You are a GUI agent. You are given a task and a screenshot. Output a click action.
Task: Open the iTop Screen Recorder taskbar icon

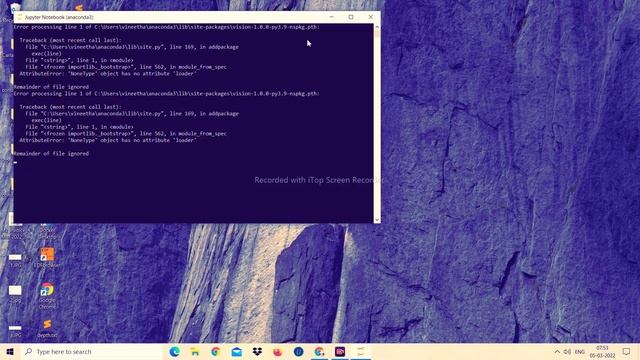coord(340,351)
